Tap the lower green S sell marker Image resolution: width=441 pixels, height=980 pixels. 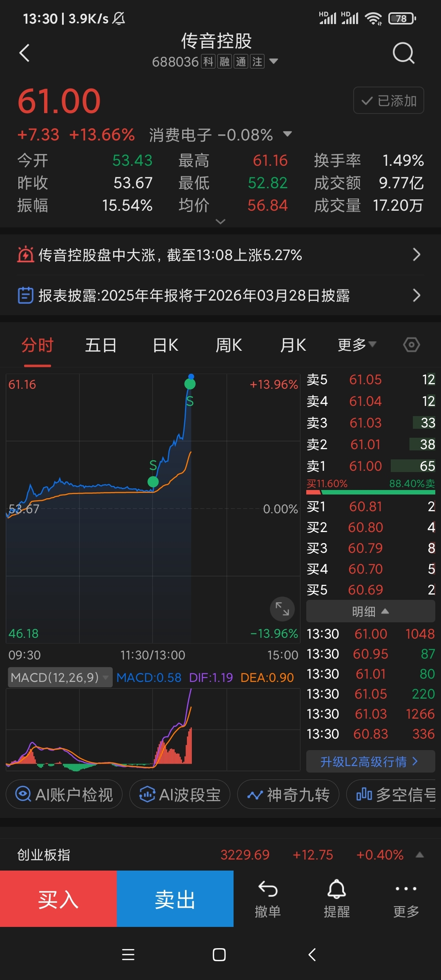(x=153, y=482)
